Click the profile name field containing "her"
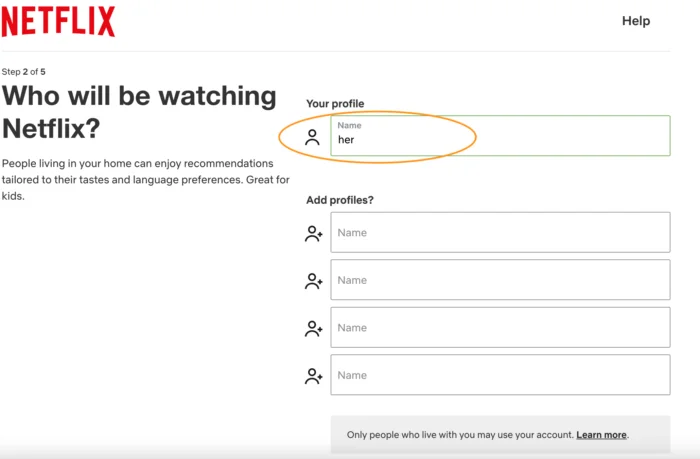Image resolution: width=700 pixels, height=459 pixels. point(500,140)
